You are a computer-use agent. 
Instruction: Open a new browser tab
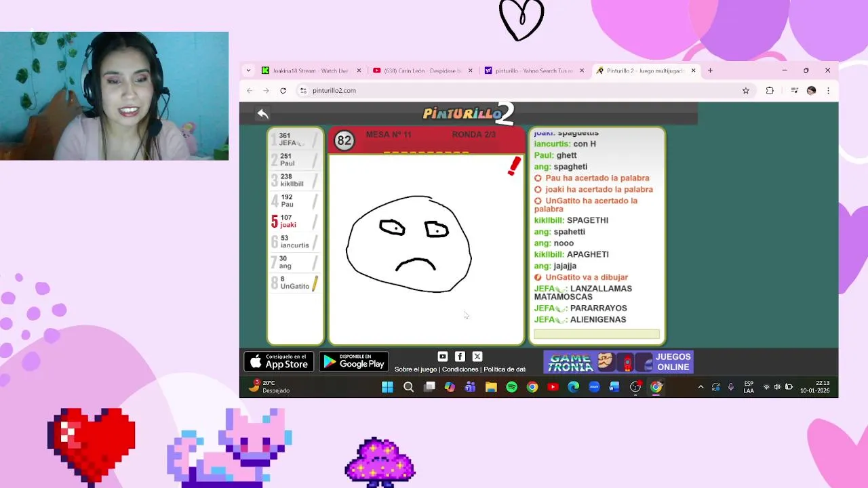click(x=710, y=70)
